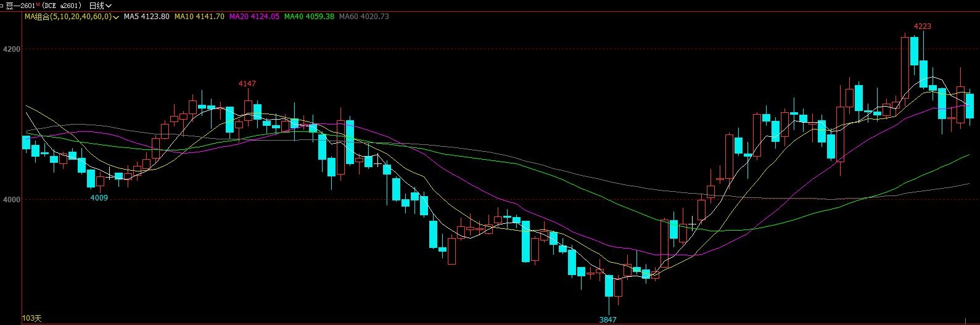Screen dimensions: 980x325
Task: Click the 3847 low price label
Action: point(607,319)
